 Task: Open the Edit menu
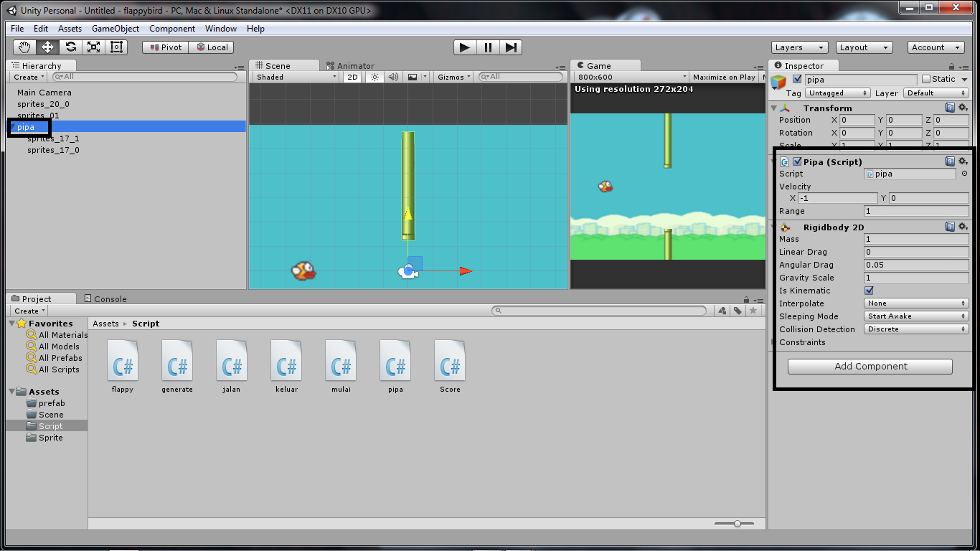41,29
